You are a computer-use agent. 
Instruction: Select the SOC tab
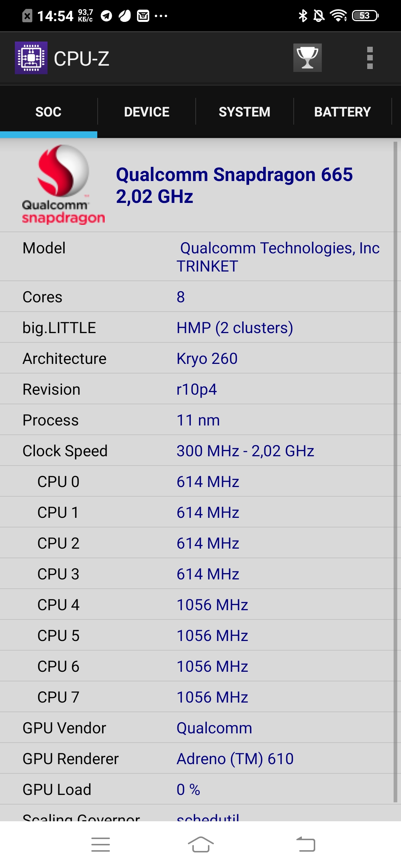(x=48, y=112)
